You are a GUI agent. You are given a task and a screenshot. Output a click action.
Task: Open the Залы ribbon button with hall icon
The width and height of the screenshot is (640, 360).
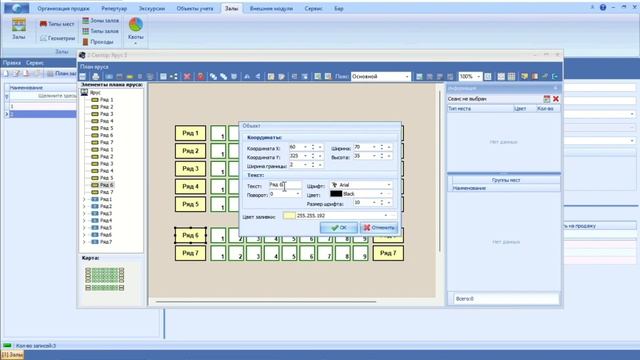click(18, 29)
